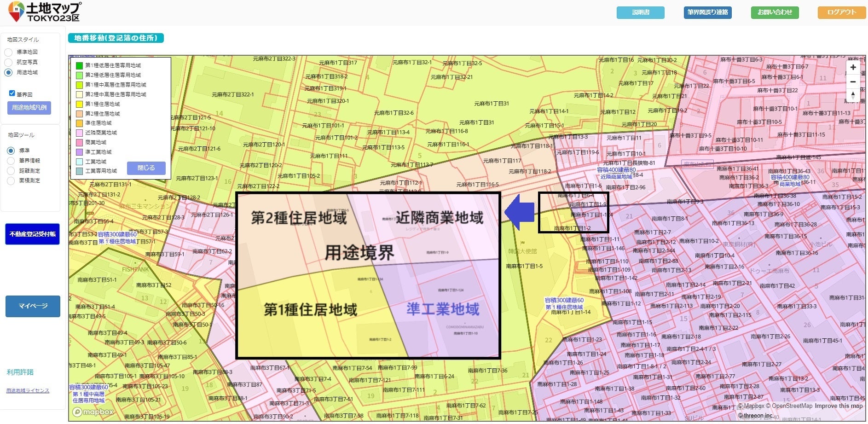Click the 南麻布1丁目36-16 parcel label
The height and width of the screenshot is (424, 868).
point(797,253)
